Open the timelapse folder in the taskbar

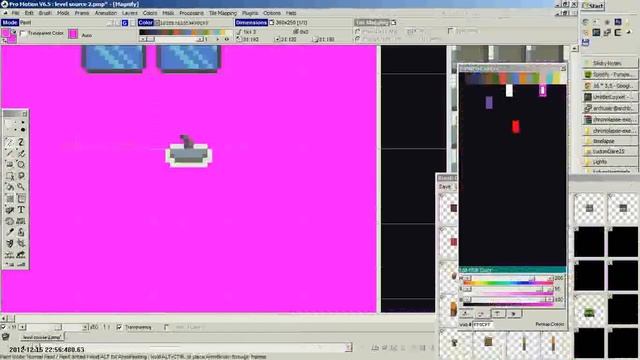[611, 141]
